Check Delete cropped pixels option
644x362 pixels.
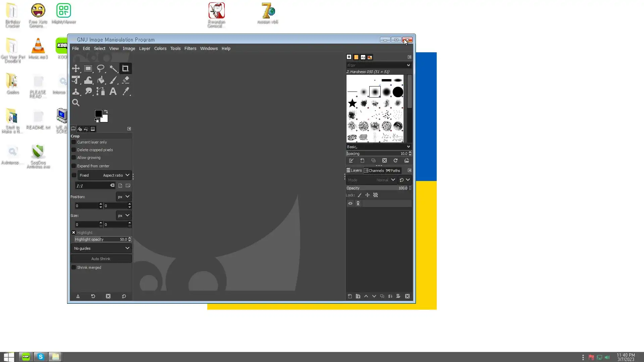tap(74, 150)
